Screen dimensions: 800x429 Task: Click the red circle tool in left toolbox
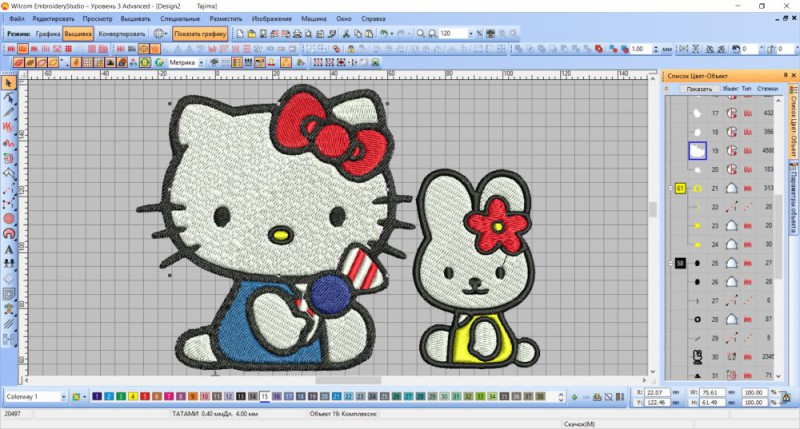coord(9,219)
